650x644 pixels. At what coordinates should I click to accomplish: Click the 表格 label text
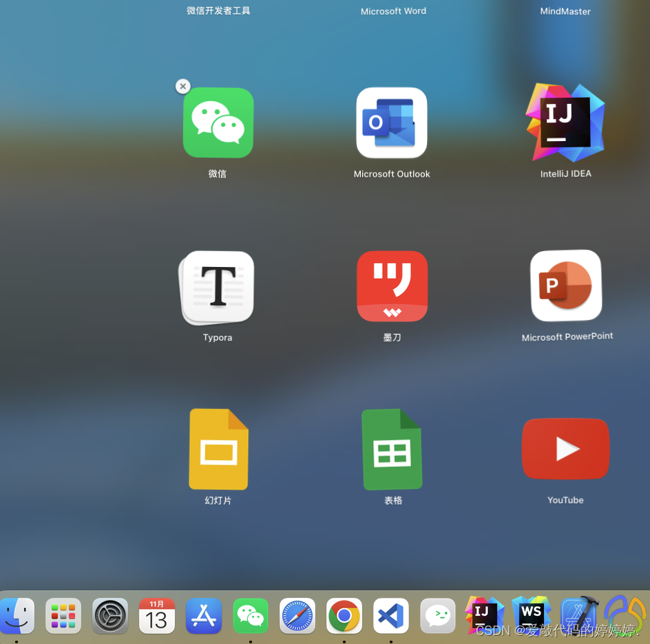tap(393, 500)
